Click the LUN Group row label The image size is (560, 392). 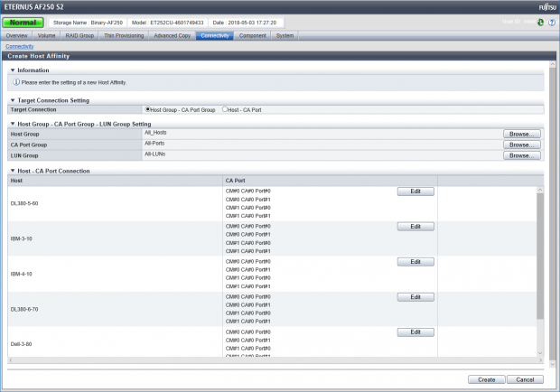[24, 155]
